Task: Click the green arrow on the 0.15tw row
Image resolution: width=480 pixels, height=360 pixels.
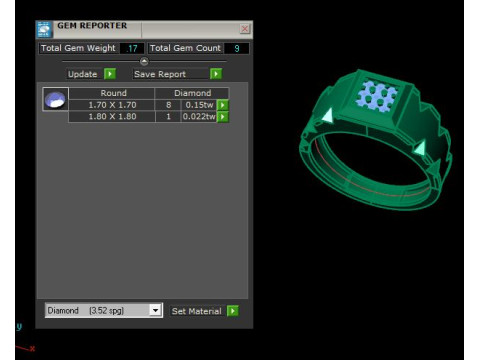Action: tap(223, 105)
